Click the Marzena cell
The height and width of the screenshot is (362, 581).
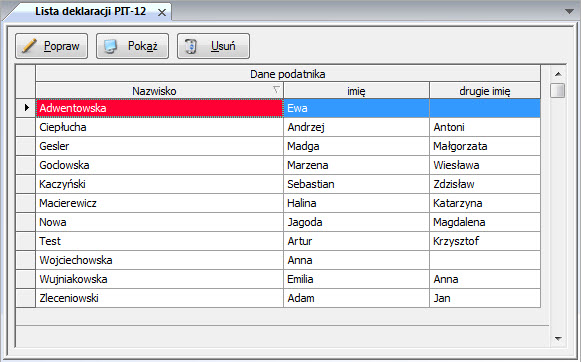[356, 165]
